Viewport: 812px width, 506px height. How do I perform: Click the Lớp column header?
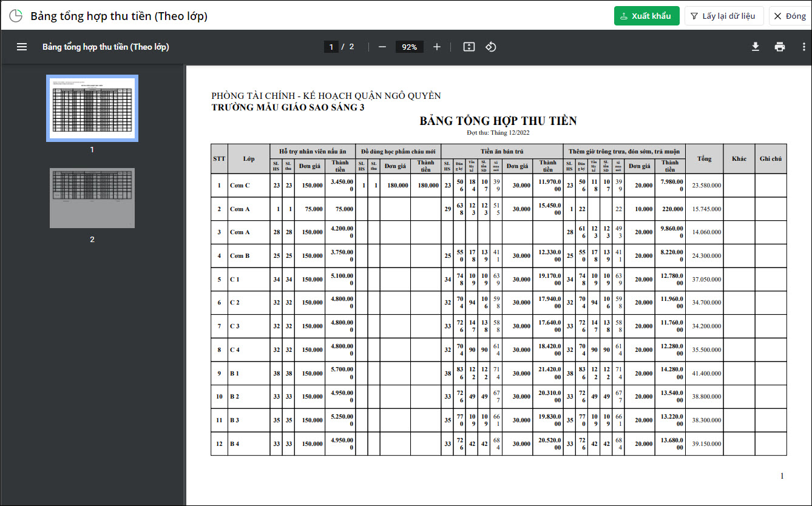click(249, 159)
